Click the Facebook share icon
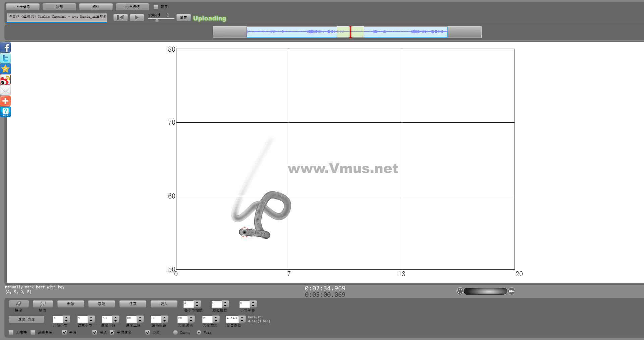Viewport: 644px width, 340px height. pyautogui.click(x=5, y=48)
